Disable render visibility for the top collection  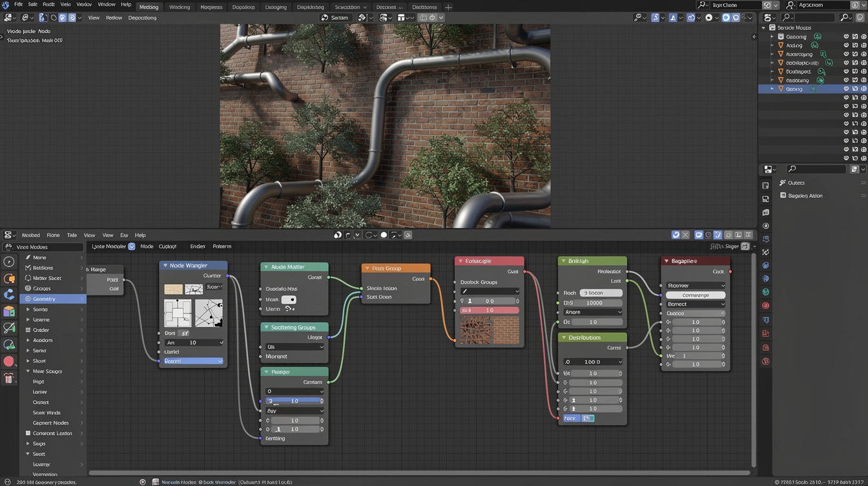[x=863, y=36]
